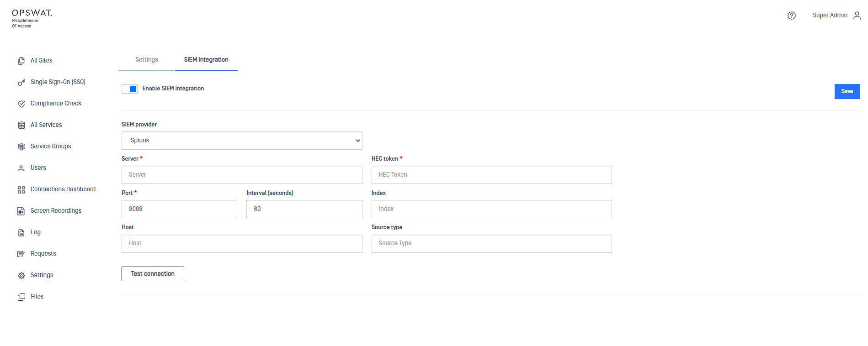Click the All Sites sidebar icon

click(21, 61)
